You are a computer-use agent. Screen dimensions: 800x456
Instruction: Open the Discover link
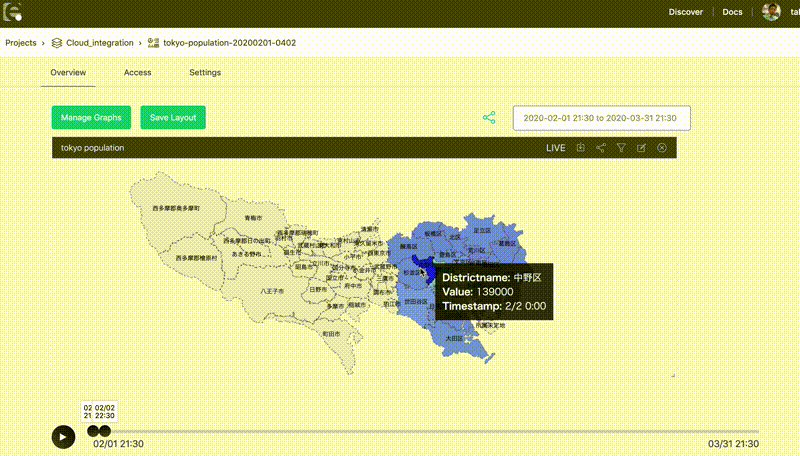(x=685, y=12)
